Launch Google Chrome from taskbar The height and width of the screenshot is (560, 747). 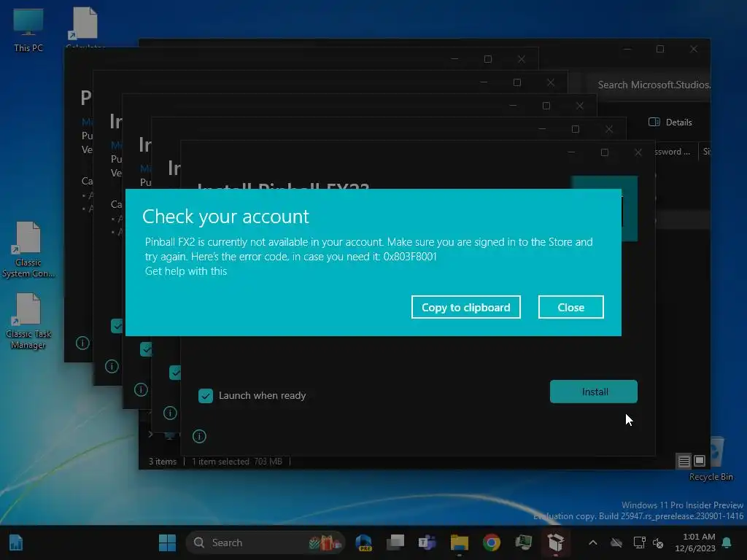tap(491, 542)
